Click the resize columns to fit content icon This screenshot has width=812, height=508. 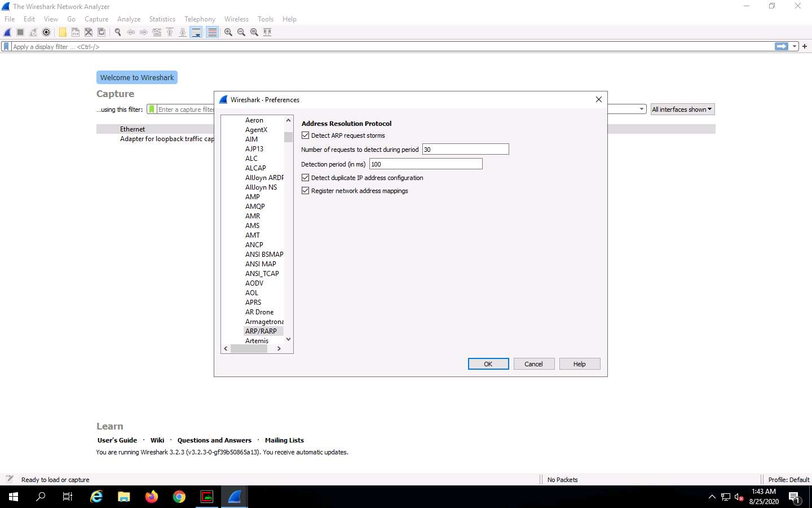point(267,32)
